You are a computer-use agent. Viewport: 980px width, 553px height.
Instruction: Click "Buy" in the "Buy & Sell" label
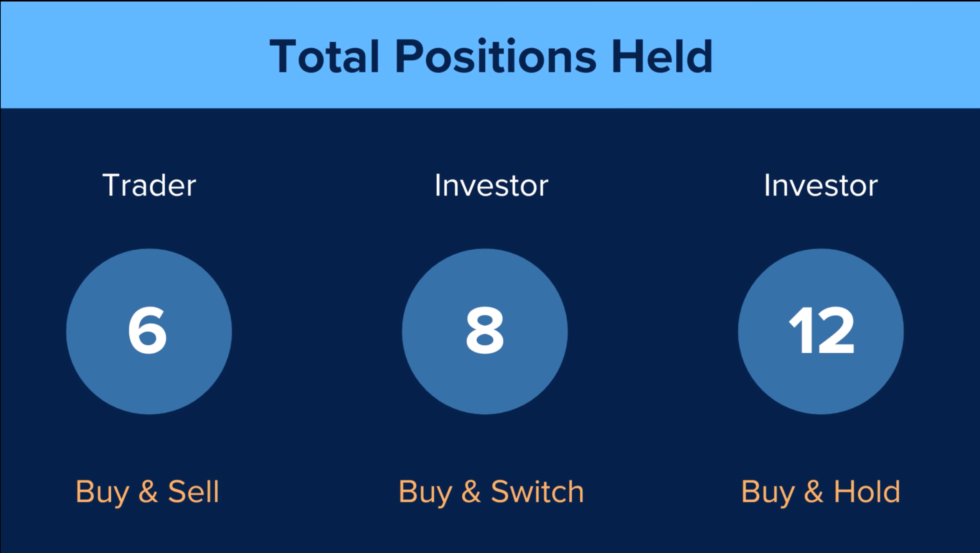click(x=102, y=492)
